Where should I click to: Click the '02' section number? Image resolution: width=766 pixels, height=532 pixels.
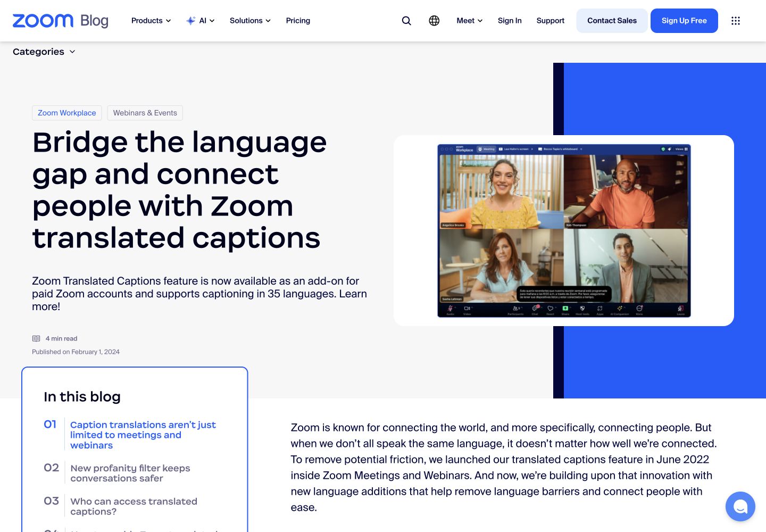click(51, 467)
